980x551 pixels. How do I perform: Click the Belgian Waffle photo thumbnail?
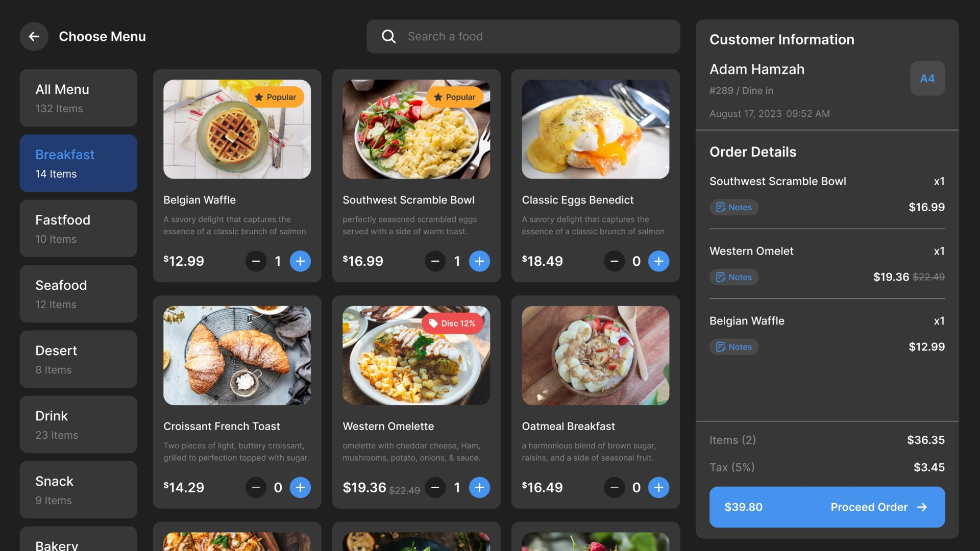point(236,129)
